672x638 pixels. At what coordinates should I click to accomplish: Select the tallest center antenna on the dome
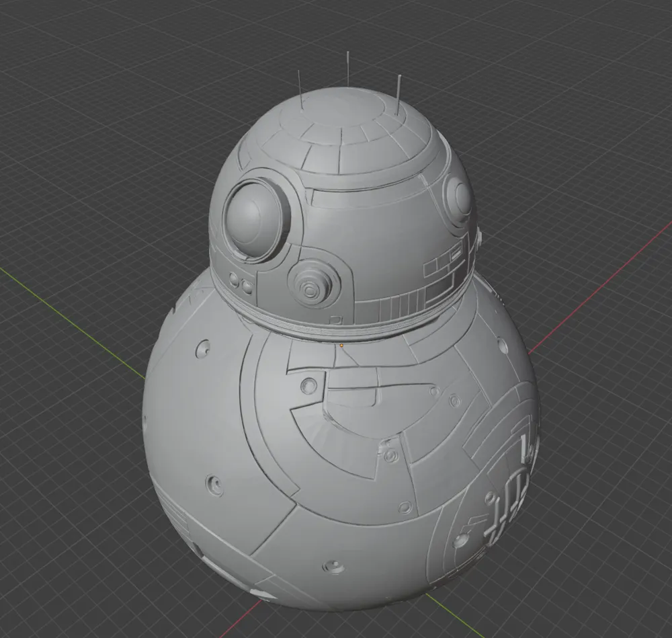[x=347, y=69]
